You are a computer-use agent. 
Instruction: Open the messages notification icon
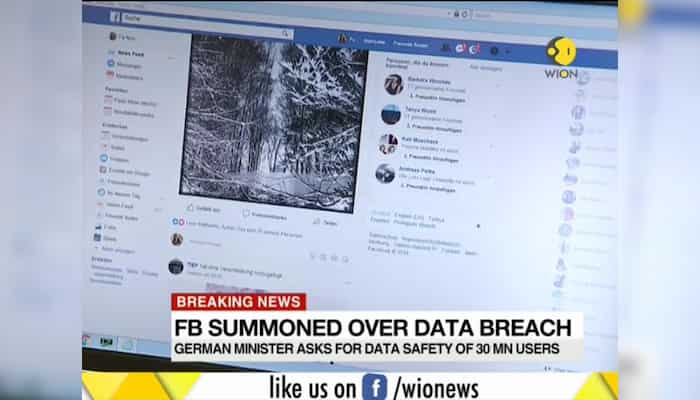tap(460, 48)
